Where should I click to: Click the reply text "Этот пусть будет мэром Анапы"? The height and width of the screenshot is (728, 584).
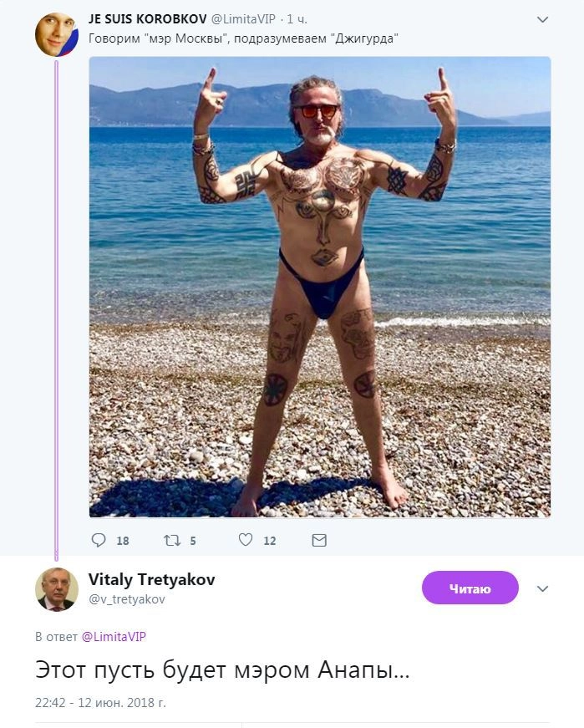tap(222, 670)
